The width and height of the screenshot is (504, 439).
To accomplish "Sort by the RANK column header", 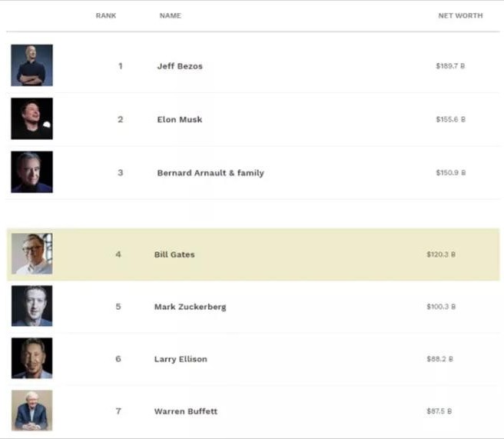I will click(106, 16).
